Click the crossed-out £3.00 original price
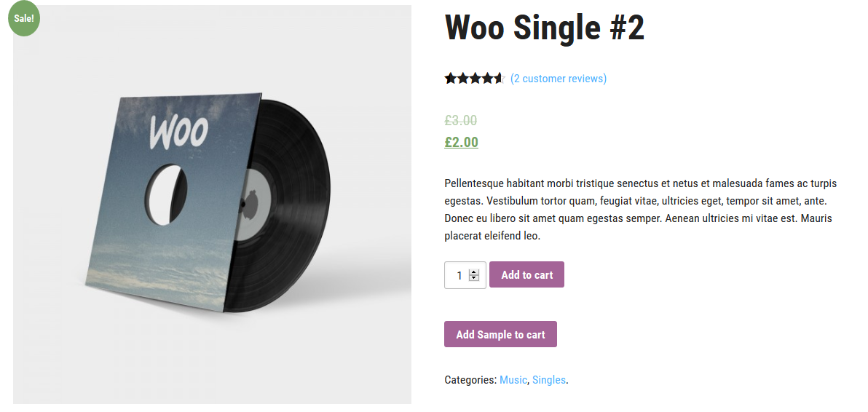Viewport: 868px width, 412px height. [460, 121]
